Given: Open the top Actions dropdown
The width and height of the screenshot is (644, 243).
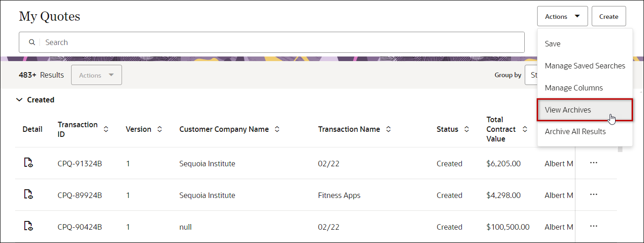Looking at the screenshot, I should (x=562, y=17).
